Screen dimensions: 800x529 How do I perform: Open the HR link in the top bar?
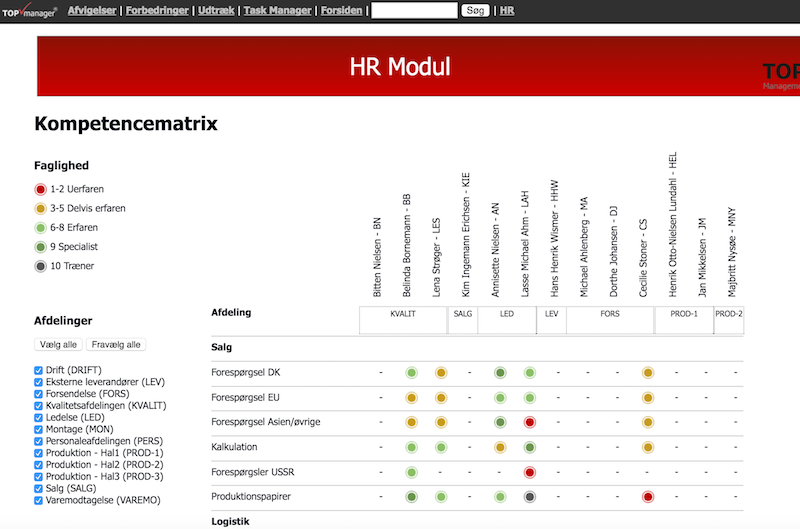pyautogui.click(x=507, y=10)
